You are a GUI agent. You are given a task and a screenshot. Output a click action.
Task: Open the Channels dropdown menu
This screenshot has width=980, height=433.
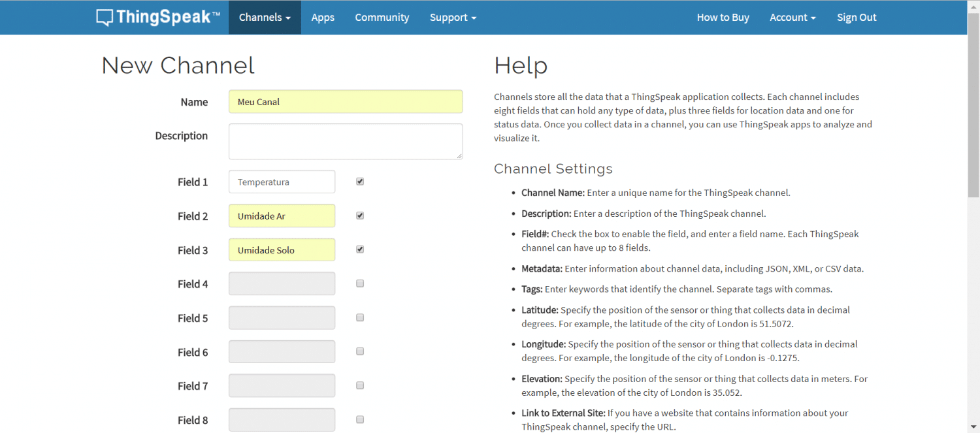265,18
